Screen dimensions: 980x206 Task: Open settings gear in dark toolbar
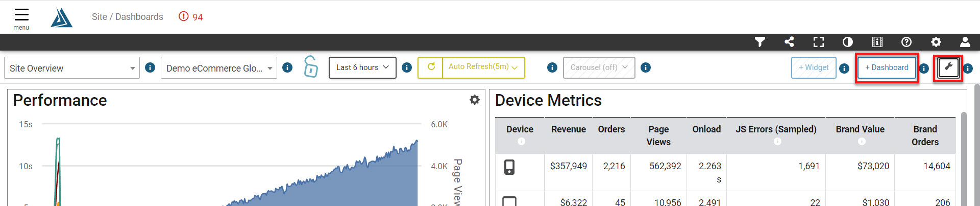tap(936, 42)
